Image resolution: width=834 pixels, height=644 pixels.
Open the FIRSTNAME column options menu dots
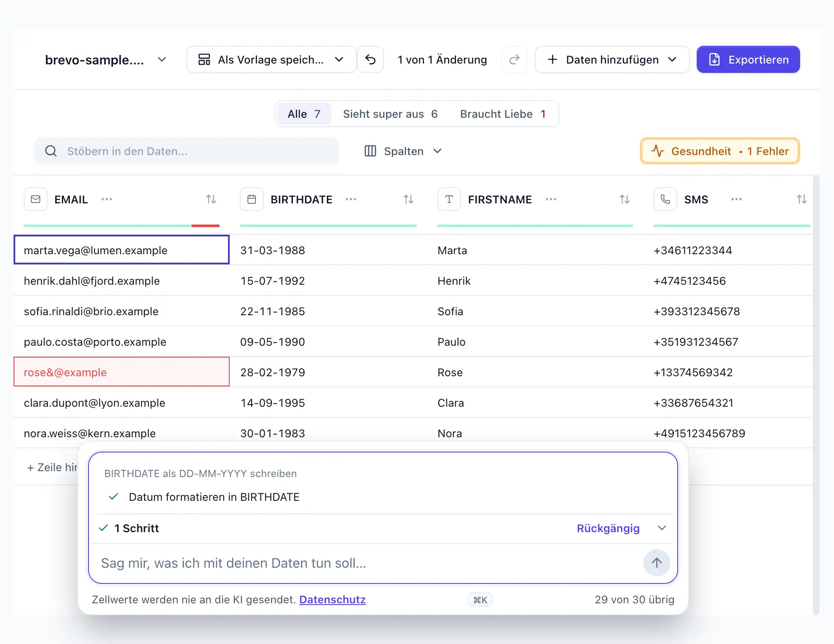(x=551, y=199)
